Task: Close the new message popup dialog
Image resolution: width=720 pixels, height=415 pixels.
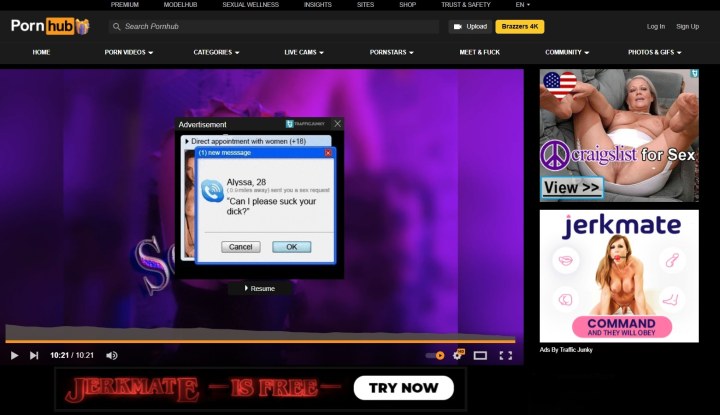Action: click(327, 153)
